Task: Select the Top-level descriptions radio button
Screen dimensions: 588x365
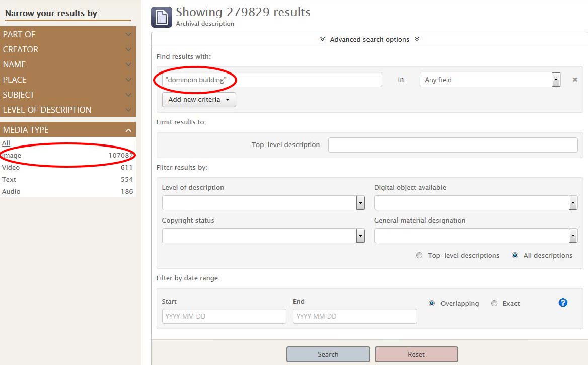Action: tap(419, 255)
